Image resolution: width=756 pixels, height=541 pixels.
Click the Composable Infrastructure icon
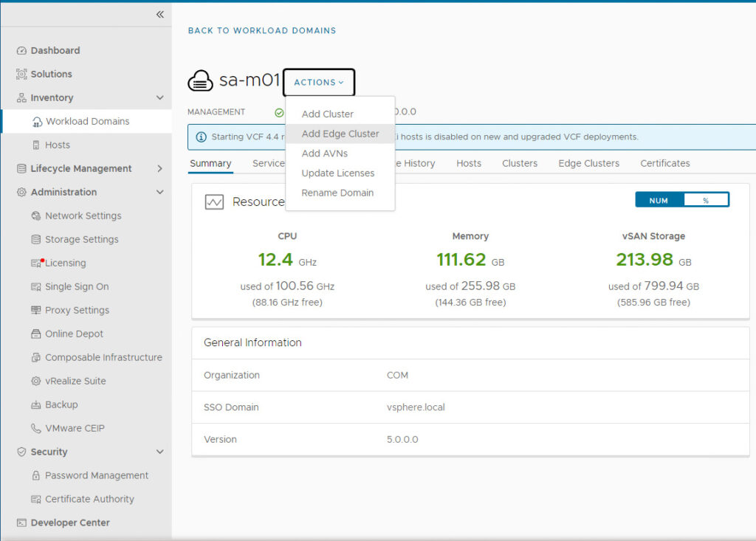pyautogui.click(x=35, y=357)
